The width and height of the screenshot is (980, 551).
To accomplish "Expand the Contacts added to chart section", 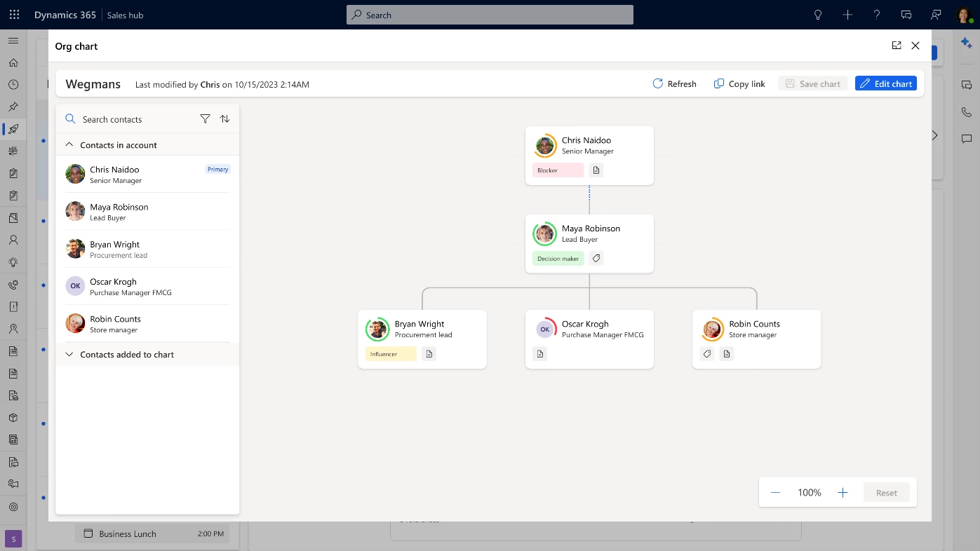I will 69,354.
